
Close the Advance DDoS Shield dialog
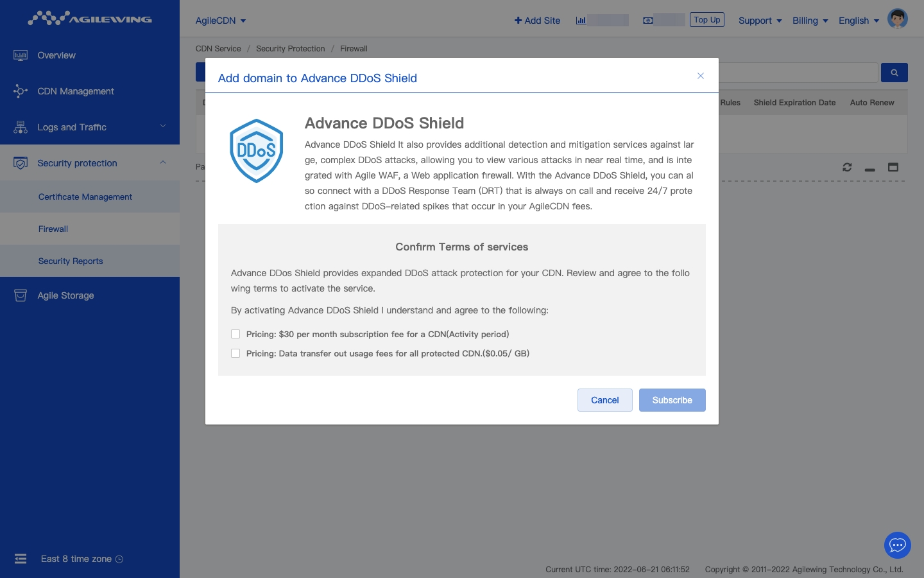[x=701, y=76]
